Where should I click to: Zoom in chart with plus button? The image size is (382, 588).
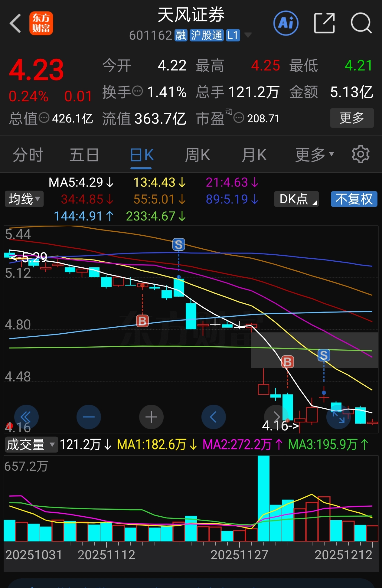point(151,417)
